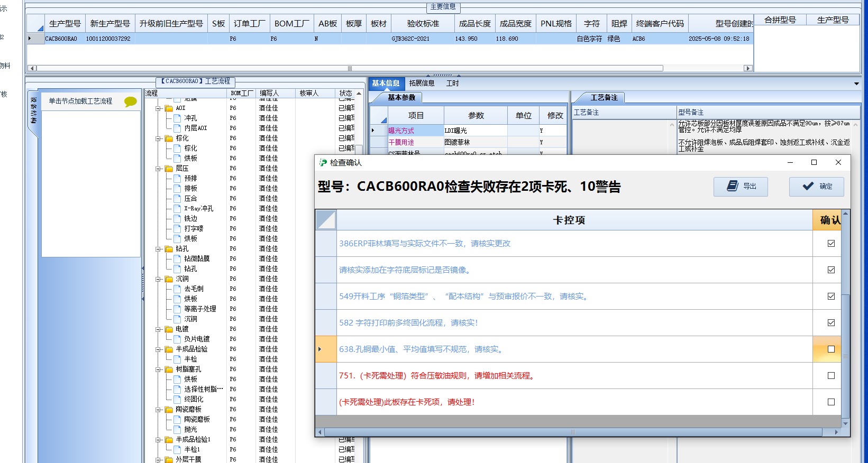Switch to the 基本信息 tab
Viewport: 868px width, 463px height.
[386, 84]
